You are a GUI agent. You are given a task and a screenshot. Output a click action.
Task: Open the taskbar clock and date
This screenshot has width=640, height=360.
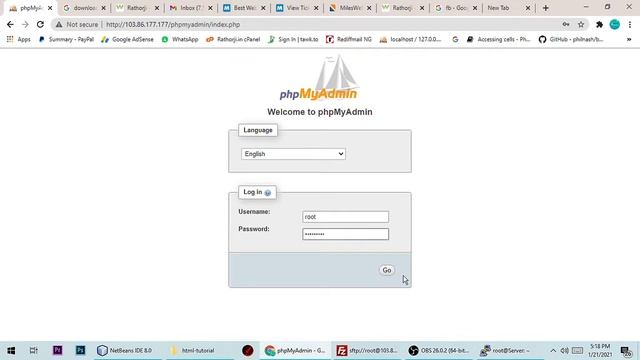tap(600, 351)
